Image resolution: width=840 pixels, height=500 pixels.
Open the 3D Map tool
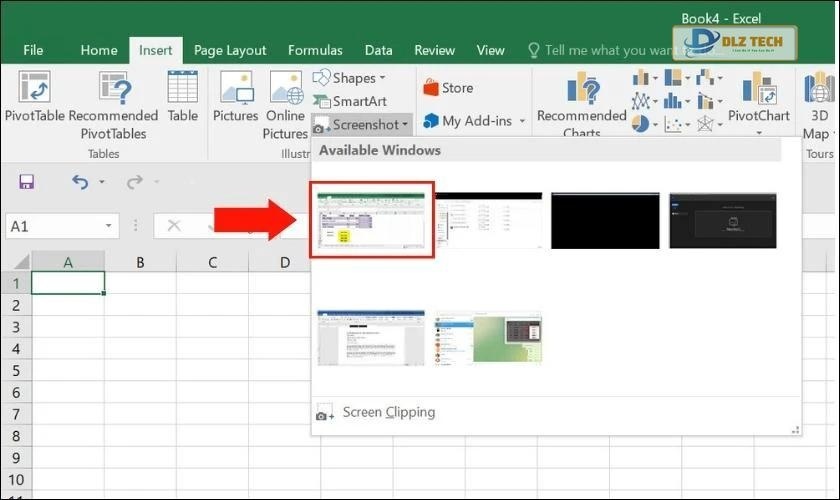tap(820, 105)
